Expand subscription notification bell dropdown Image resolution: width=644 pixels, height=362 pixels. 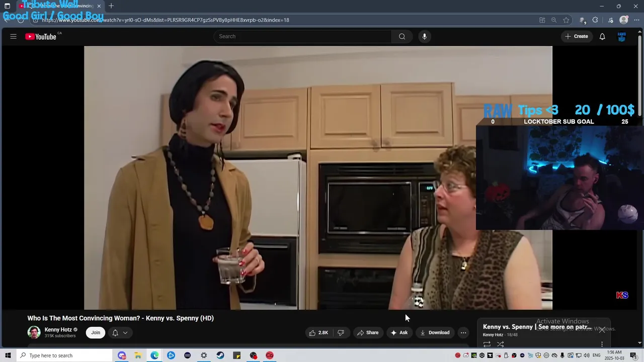point(120,332)
